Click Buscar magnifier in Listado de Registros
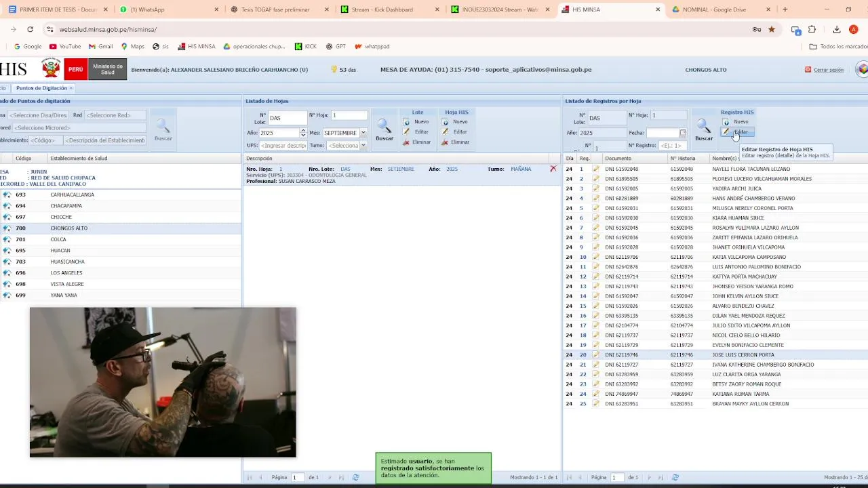868x488 pixels. click(704, 129)
